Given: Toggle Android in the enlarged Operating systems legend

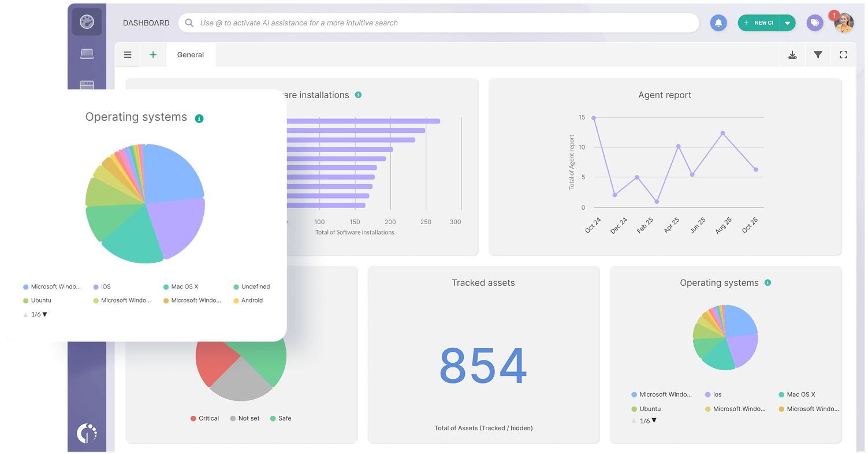Looking at the screenshot, I should (x=248, y=300).
